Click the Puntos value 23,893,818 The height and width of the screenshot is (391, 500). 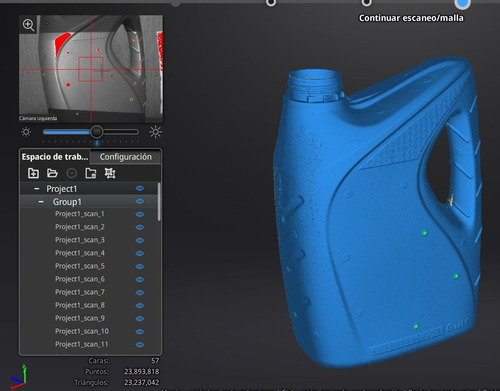(x=141, y=371)
